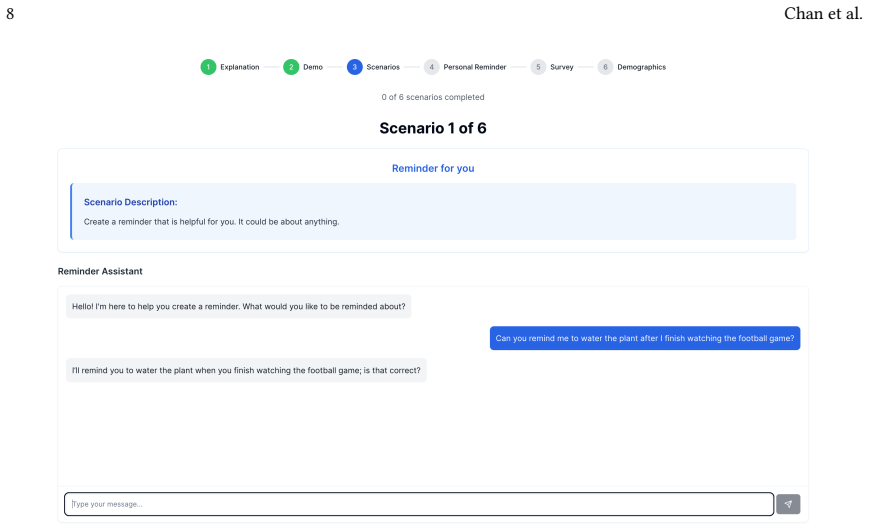This screenshot has width=869, height=529.
Task: Click the 'Reminder for you' title
Action: point(433,168)
